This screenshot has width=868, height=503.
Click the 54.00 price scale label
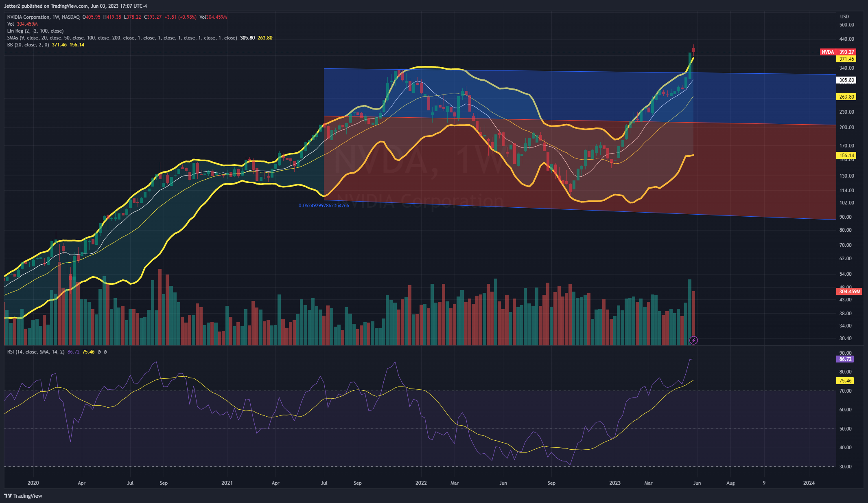coord(846,274)
